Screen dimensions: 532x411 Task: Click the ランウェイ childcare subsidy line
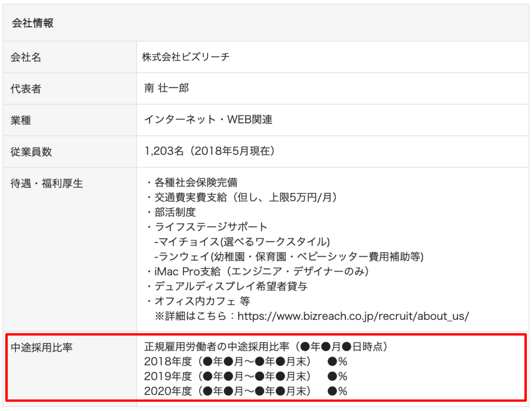(x=289, y=256)
